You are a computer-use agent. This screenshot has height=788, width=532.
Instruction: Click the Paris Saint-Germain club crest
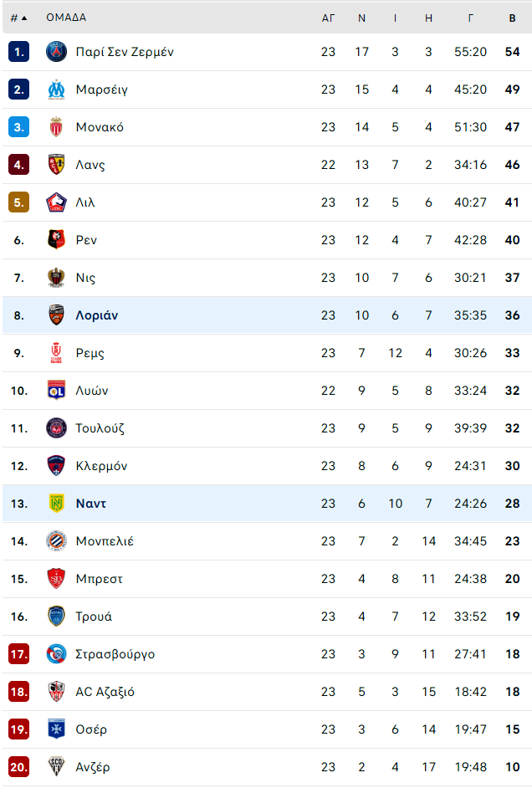coord(56,52)
